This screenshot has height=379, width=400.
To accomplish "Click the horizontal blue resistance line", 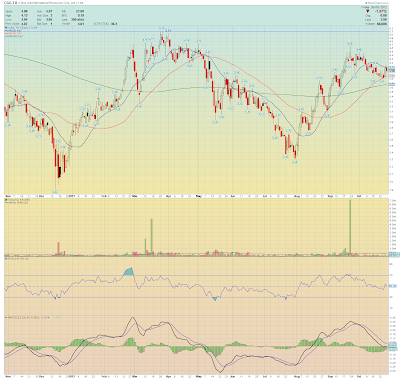I will [197, 32].
